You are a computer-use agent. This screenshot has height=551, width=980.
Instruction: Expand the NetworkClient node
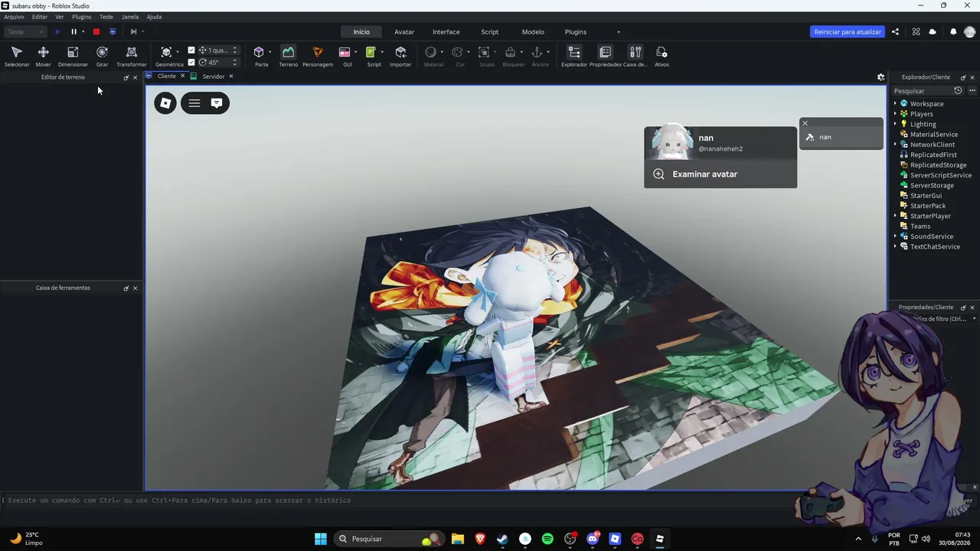(895, 145)
